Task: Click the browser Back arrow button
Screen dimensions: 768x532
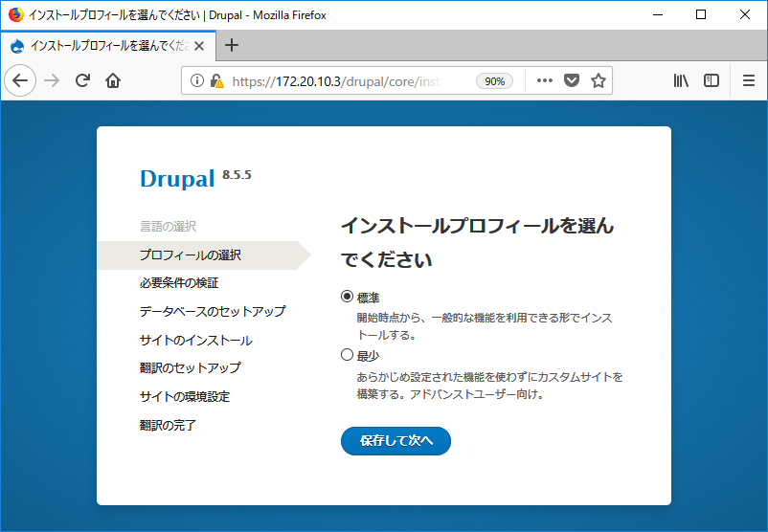Action: tap(20, 80)
